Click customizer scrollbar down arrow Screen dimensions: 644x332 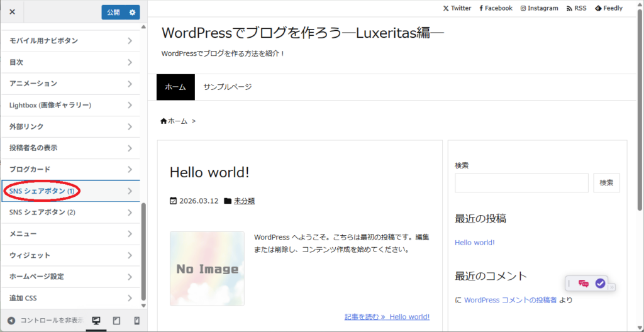pyautogui.click(x=143, y=306)
